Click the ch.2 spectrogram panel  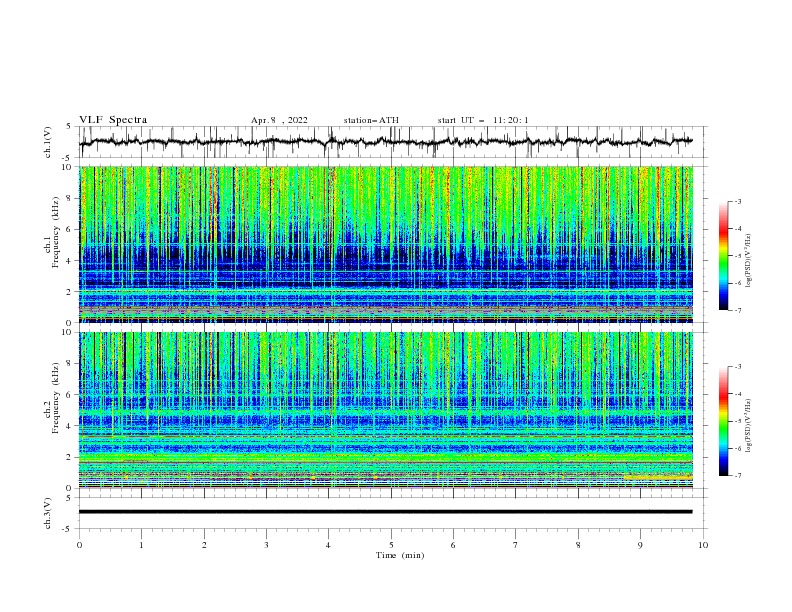(386, 410)
